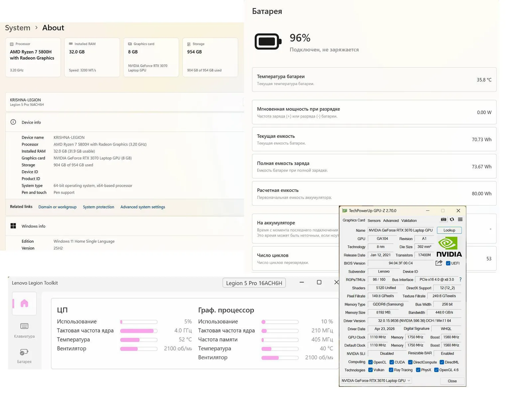
Task: Click the Storage card icon
Action: (x=189, y=44)
